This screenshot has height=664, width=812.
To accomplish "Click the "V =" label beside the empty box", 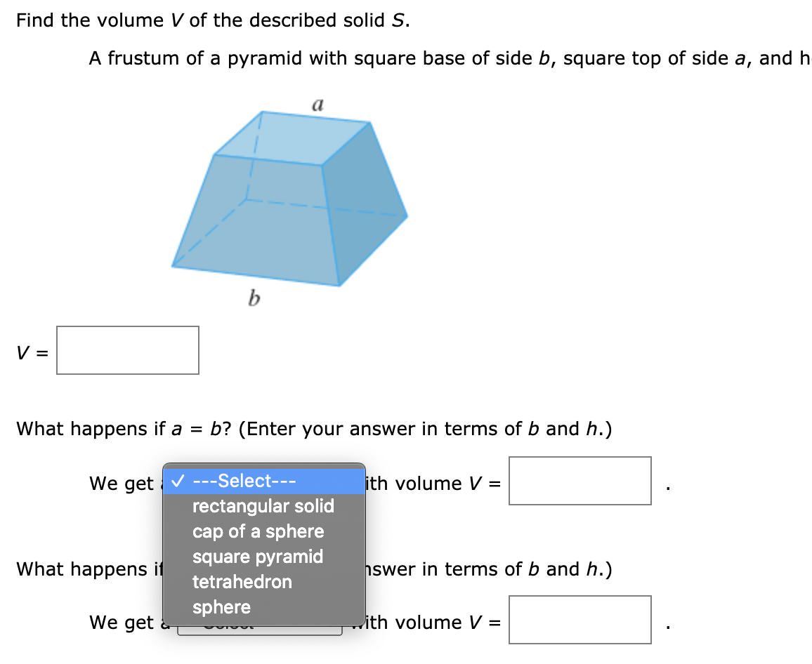I will [30, 351].
